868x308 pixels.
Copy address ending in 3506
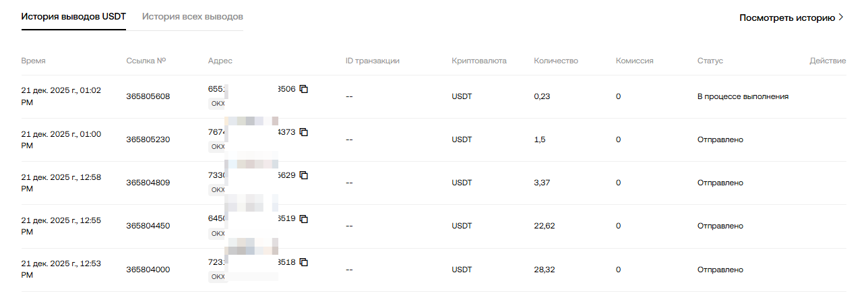[x=304, y=89]
